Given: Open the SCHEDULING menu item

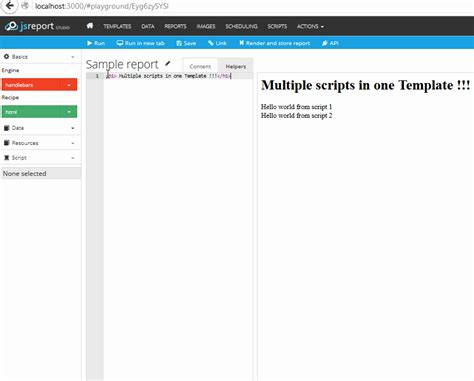Looking at the screenshot, I should click(x=241, y=26).
